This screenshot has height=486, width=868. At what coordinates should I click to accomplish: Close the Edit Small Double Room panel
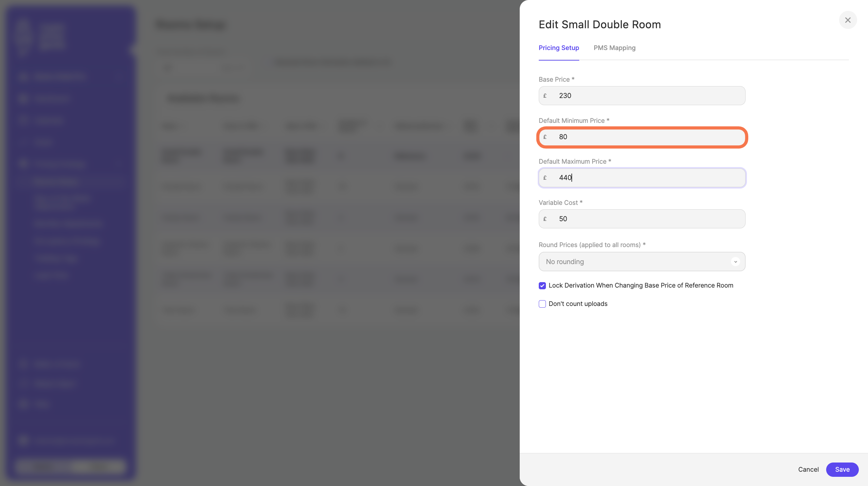(x=848, y=20)
